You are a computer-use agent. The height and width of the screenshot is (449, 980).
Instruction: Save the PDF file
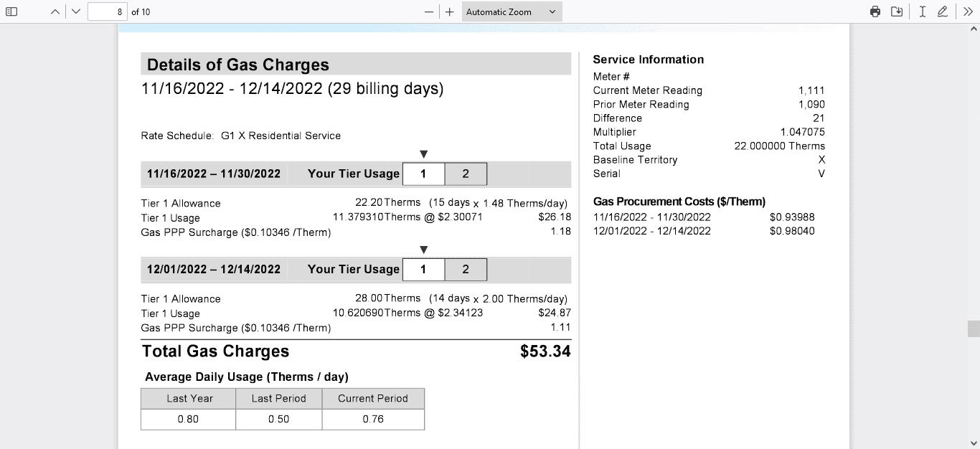coord(897,11)
